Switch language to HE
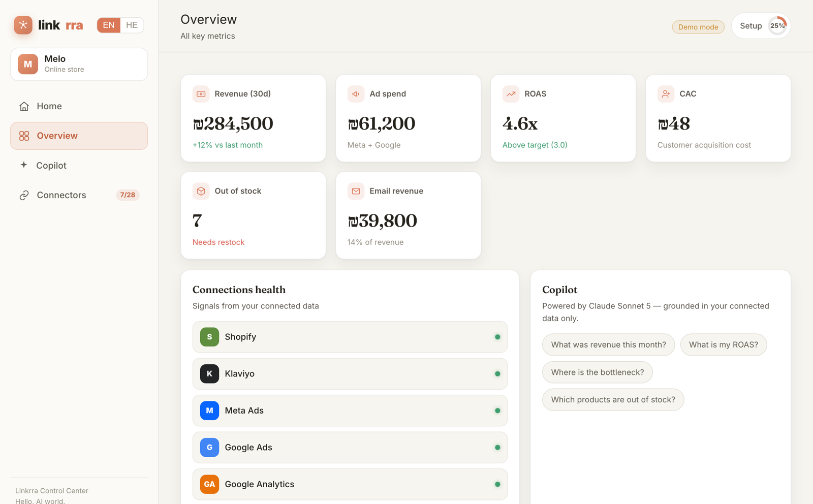The height and width of the screenshot is (504, 813). point(132,25)
